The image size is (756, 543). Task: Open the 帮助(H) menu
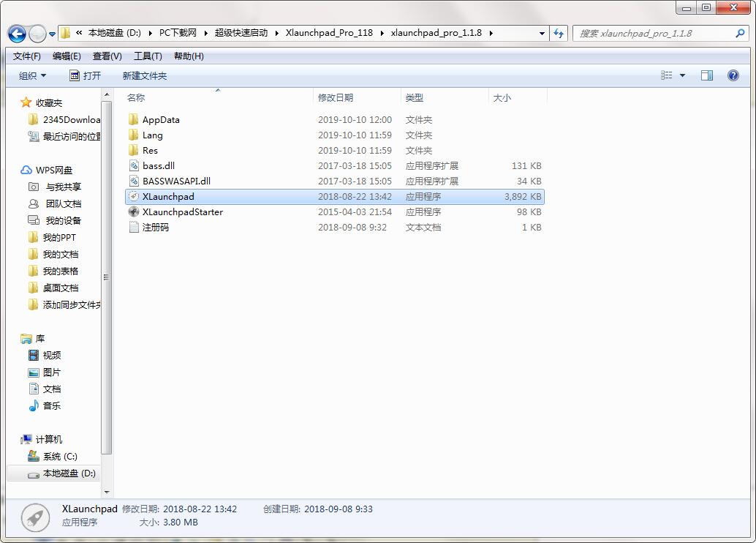[x=189, y=56]
